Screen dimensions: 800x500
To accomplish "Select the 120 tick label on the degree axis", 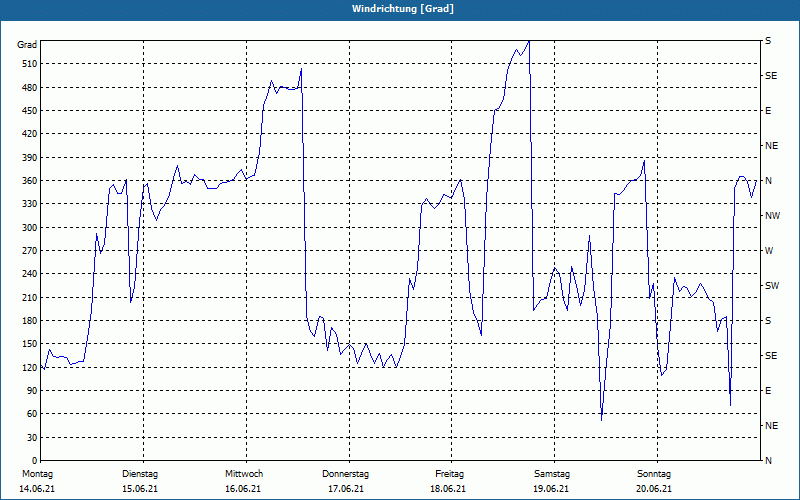I will pos(31,367).
